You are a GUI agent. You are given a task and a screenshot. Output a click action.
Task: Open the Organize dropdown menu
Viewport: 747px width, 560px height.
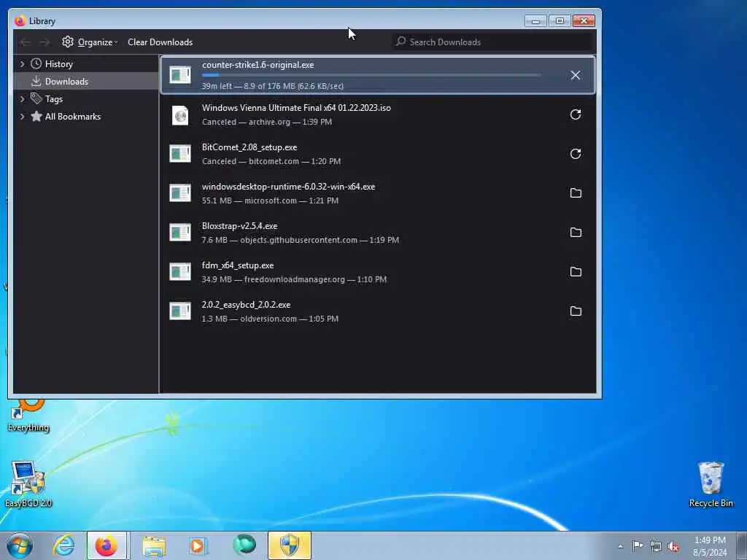[x=90, y=42]
